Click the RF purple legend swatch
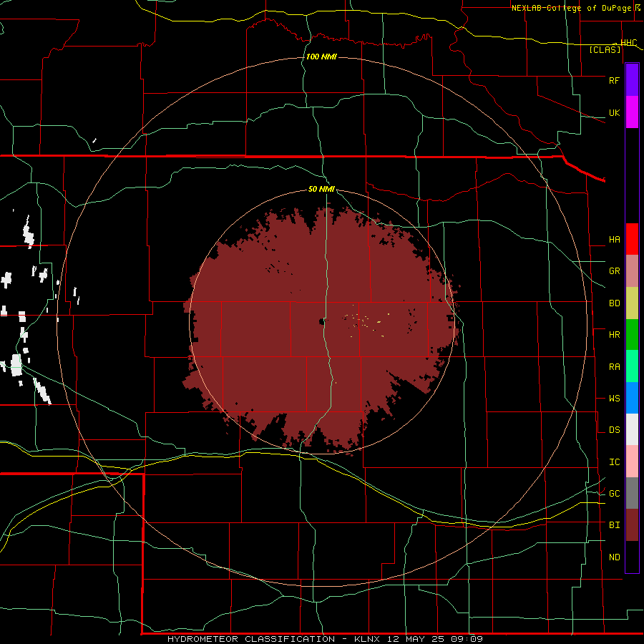The width and height of the screenshot is (644, 644). 632,80
